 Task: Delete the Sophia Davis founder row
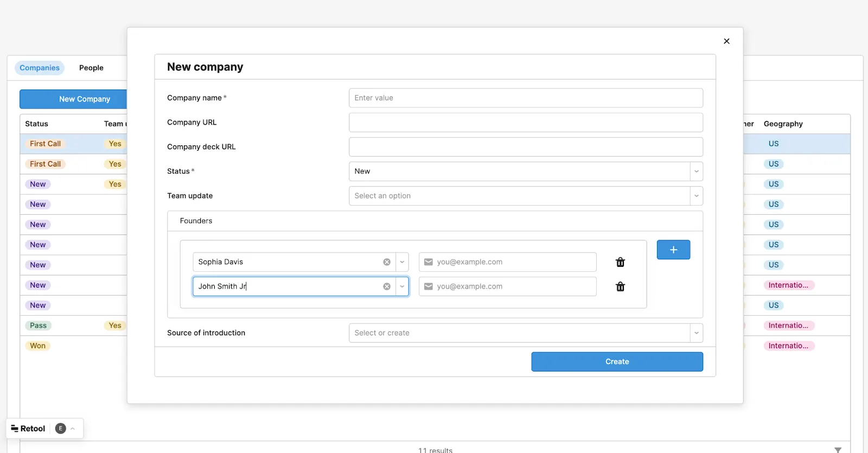pos(620,262)
